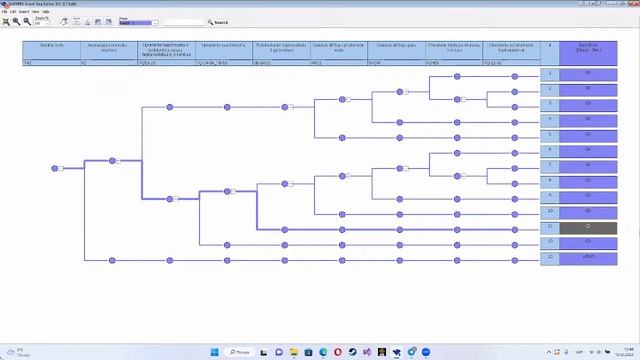Open the View menu
Image resolution: width=640 pixels, height=360 pixels.
(36, 12)
